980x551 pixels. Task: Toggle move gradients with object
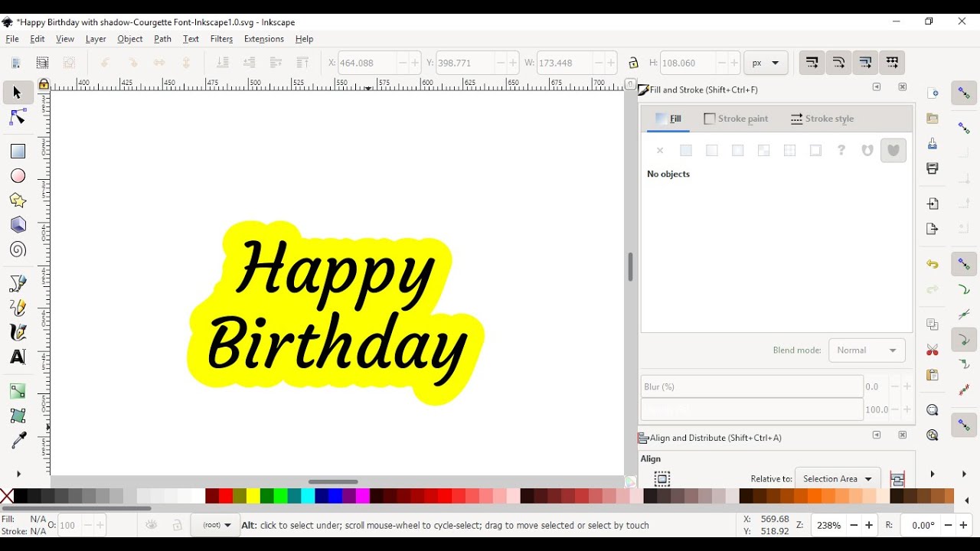tap(865, 63)
